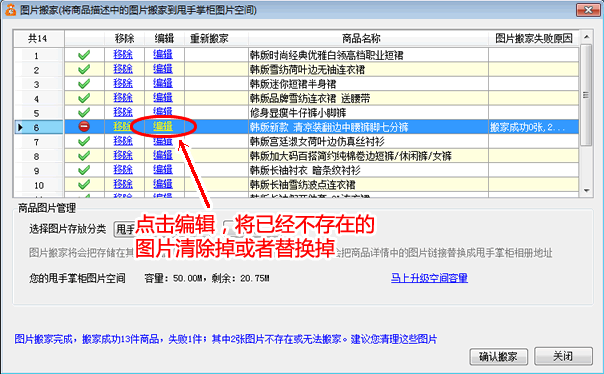The height and width of the screenshot is (374, 604).
Task: Click the green check icon in row 7
Action: [x=84, y=141]
